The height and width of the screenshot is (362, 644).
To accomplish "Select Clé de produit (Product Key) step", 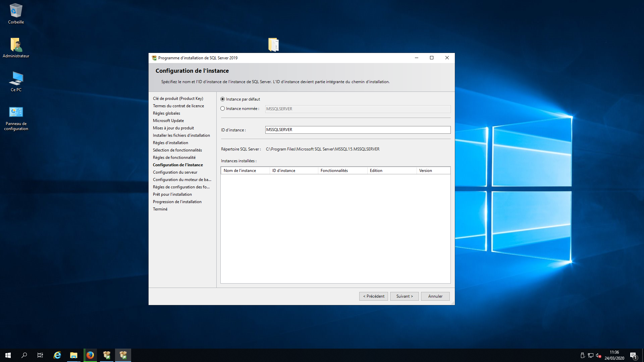I will tap(178, 99).
